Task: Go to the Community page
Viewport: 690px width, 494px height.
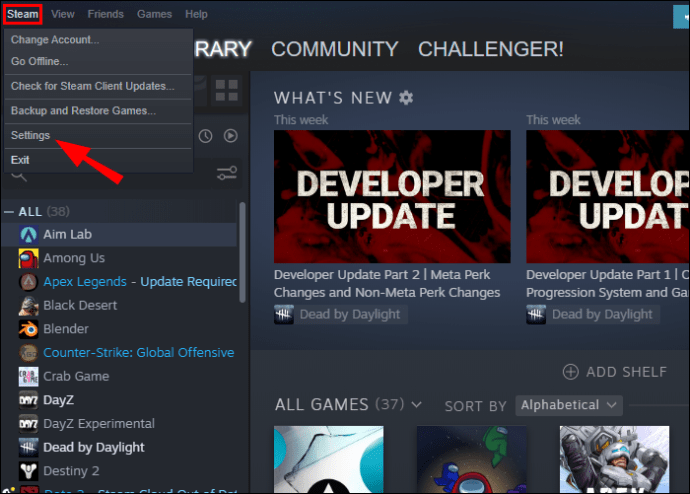Action: pyautogui.click(x=334, y=49)
